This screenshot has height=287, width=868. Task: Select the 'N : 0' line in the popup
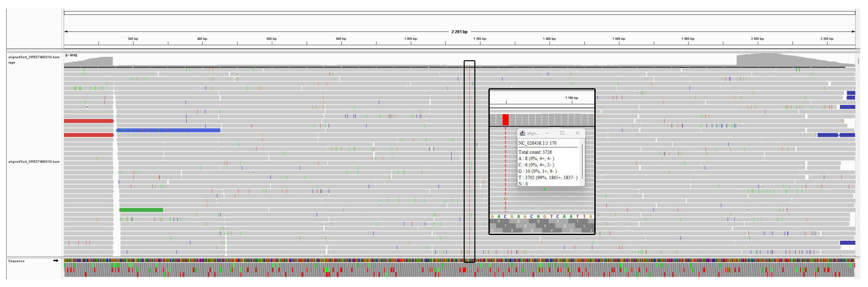coord(523,184)
